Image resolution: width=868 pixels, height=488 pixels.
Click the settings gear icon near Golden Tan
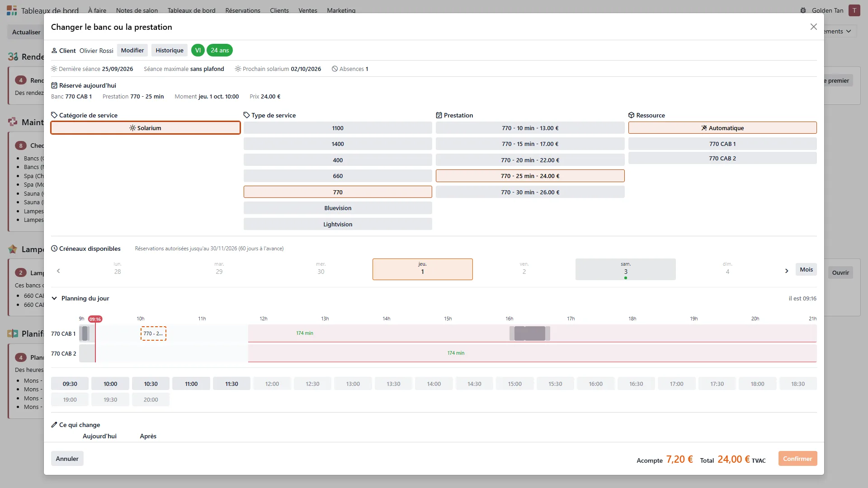point(803,10)
